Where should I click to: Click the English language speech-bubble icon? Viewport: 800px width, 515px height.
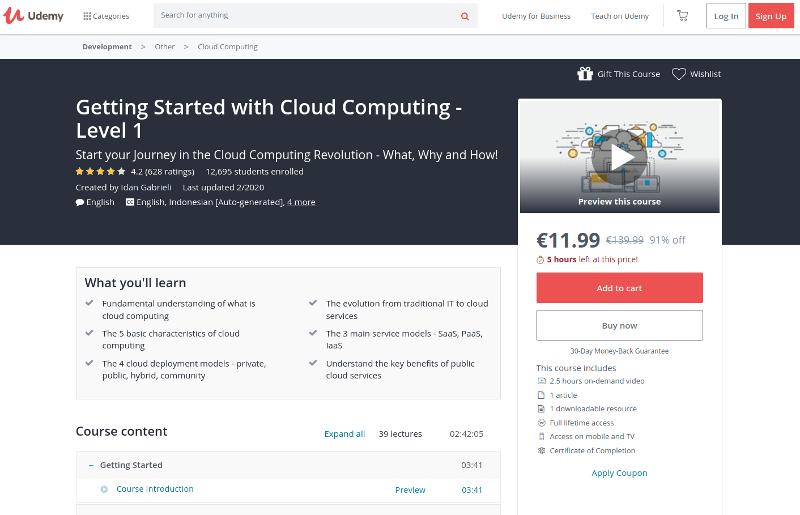pos(80,203)
